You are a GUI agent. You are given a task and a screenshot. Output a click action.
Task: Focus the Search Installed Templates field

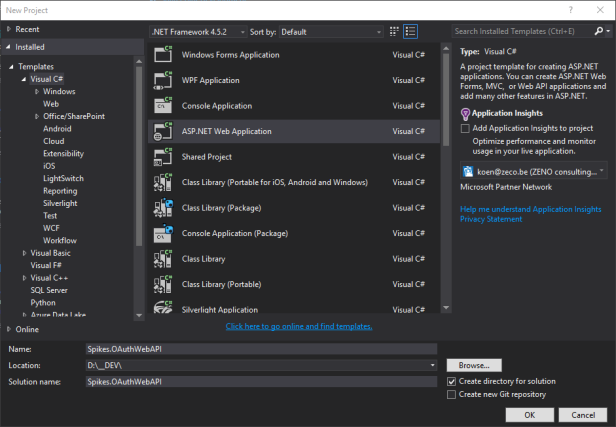point(523,31)
